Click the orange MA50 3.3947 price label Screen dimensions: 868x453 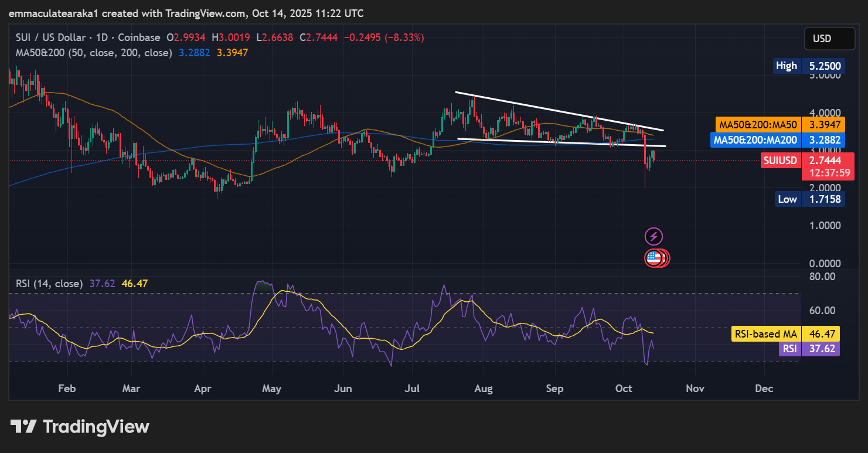(x=778, y=124)
